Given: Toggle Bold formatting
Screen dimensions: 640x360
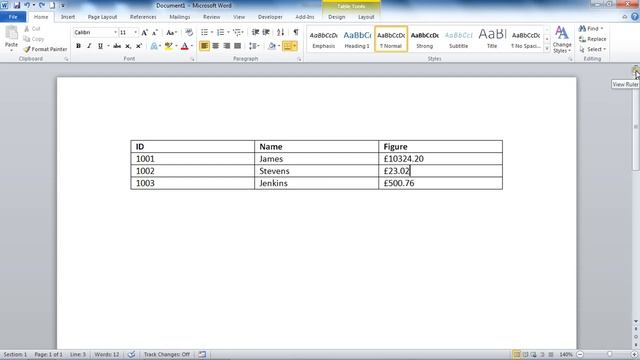Looking at the screenshot, I should (78, 46).
